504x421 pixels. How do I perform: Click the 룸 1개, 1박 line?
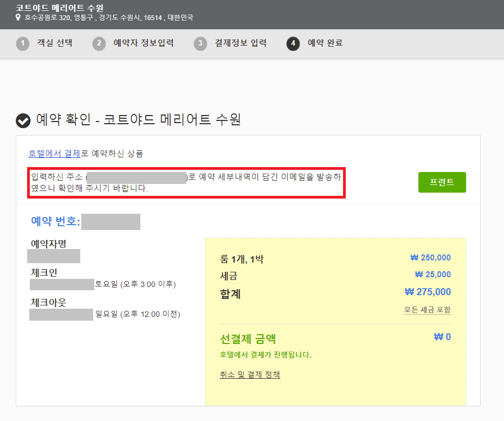[242, 259]
